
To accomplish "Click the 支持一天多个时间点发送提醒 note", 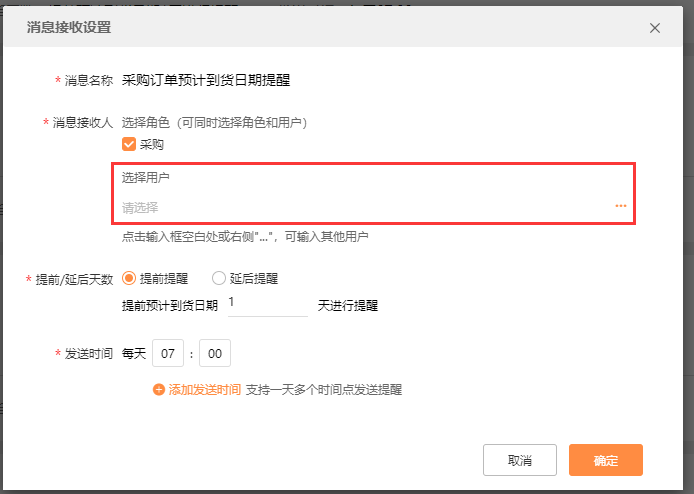I will click(x=324, y=390).
